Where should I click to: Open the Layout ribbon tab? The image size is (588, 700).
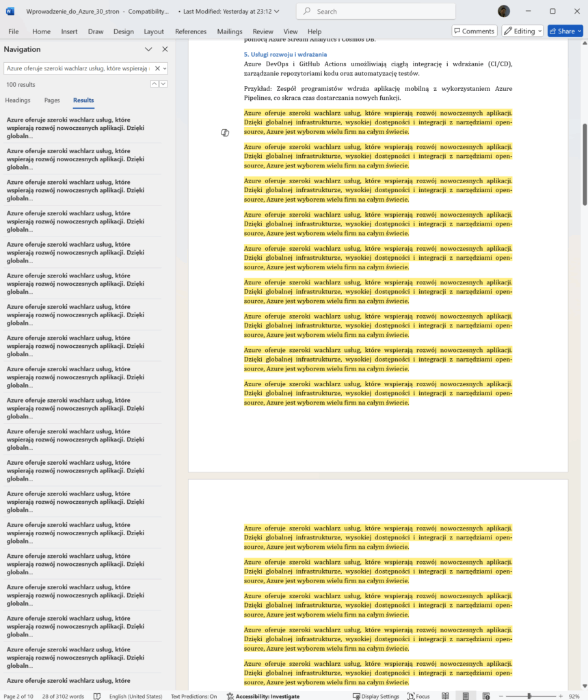point(154,31)
